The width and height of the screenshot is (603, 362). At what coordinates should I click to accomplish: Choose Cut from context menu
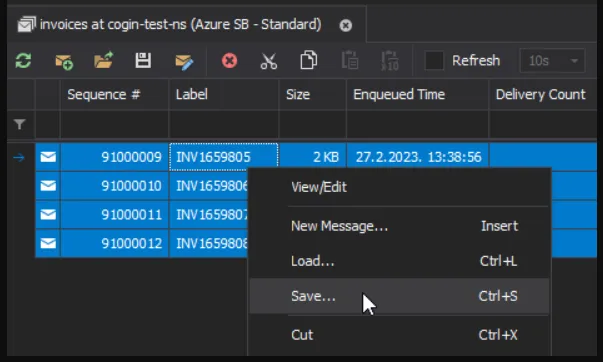click(399, 335)
